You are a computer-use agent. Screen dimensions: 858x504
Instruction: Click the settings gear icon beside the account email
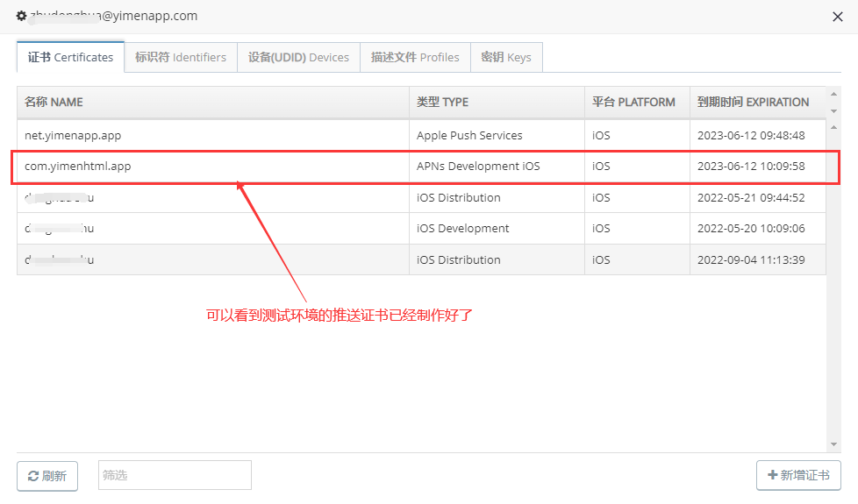point(21,16)
